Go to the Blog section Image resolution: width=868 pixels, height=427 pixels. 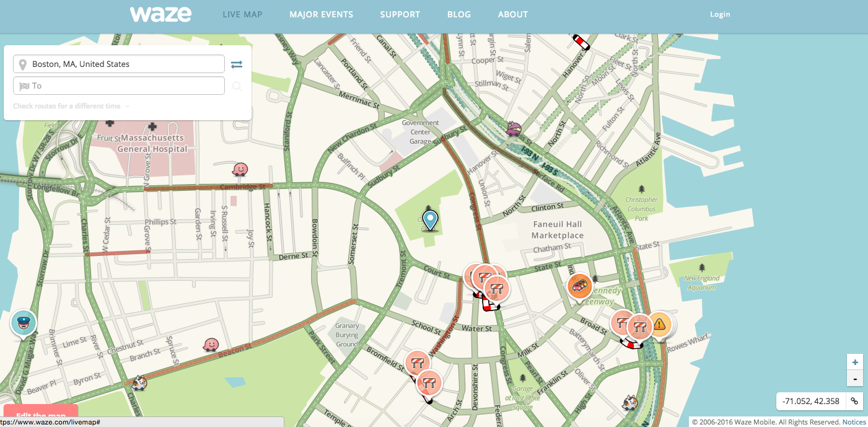pyautogui.click(x=458, y=14)
